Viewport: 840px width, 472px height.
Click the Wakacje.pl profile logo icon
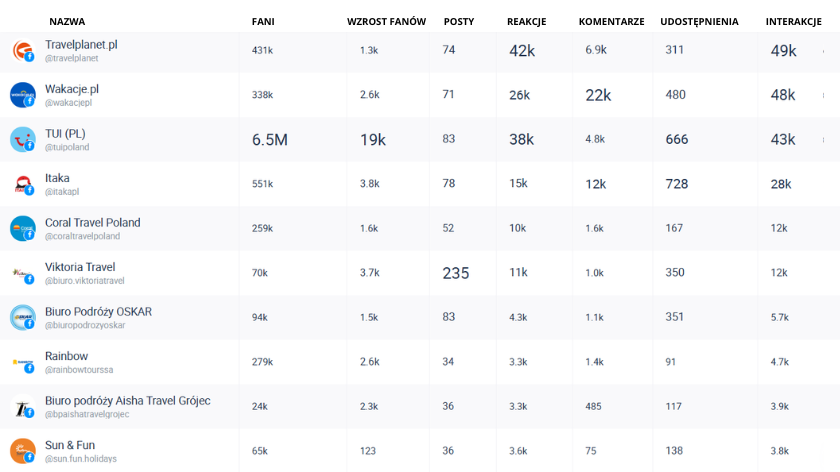(x=22, y=95)
